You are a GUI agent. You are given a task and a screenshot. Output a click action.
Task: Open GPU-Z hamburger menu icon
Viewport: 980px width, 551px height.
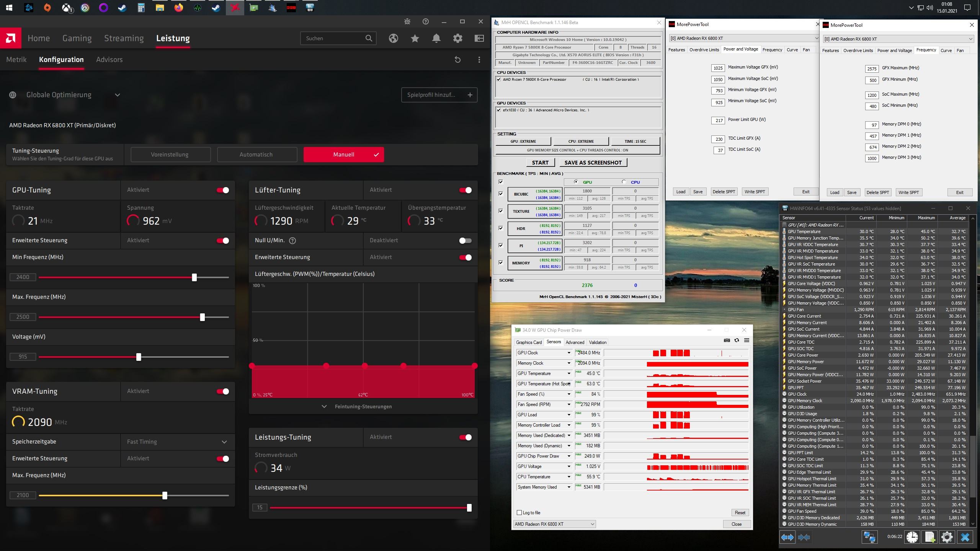[x=746, y=340]
